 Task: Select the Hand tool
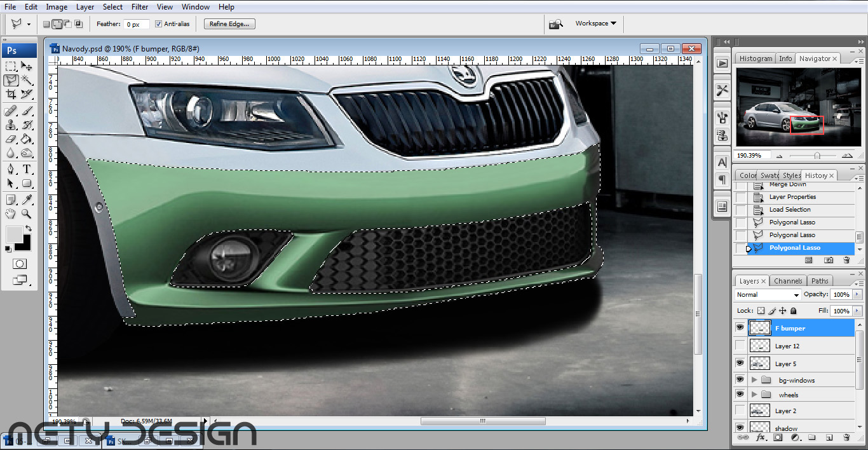[x=11, y=214]
